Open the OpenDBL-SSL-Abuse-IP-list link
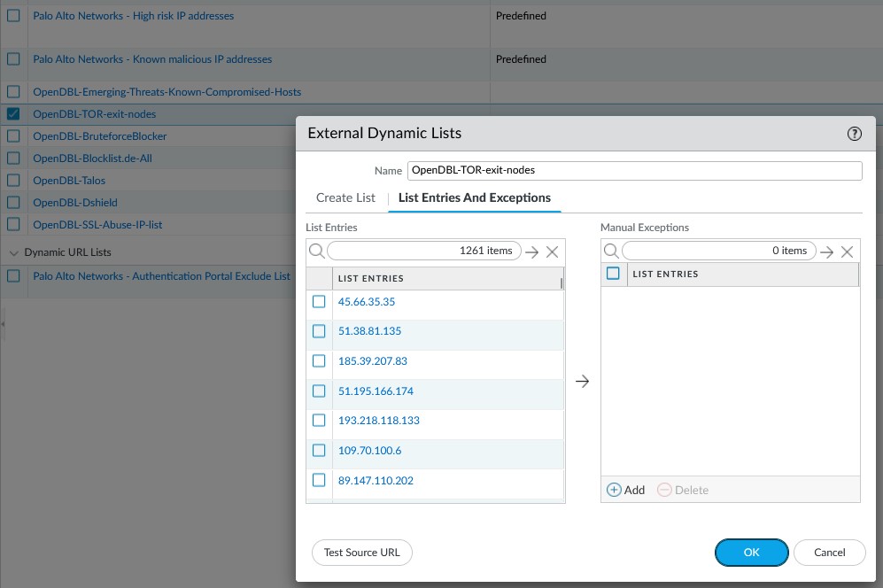This screenshot has height=588, width=883. click(x=97, y=225)
